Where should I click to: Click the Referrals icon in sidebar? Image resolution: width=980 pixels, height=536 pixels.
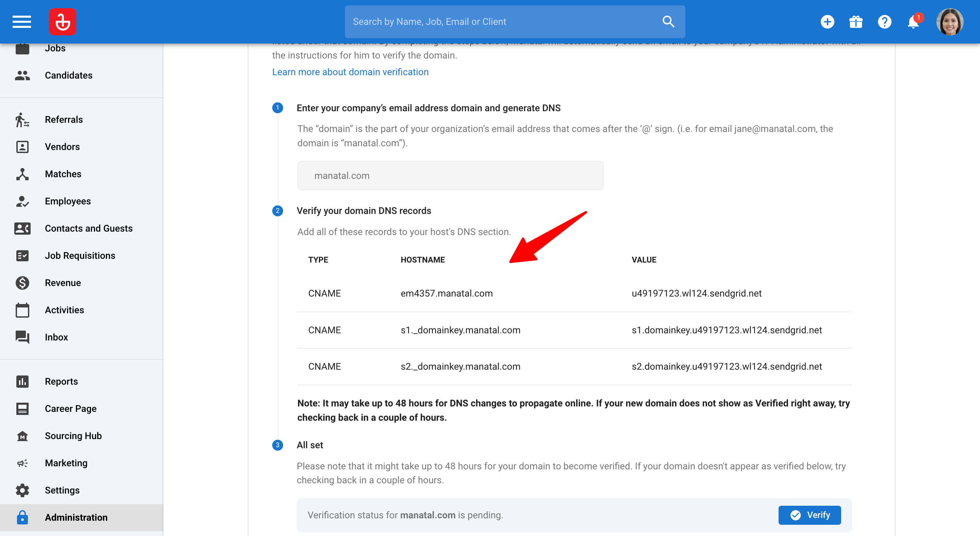pos(22,119)
